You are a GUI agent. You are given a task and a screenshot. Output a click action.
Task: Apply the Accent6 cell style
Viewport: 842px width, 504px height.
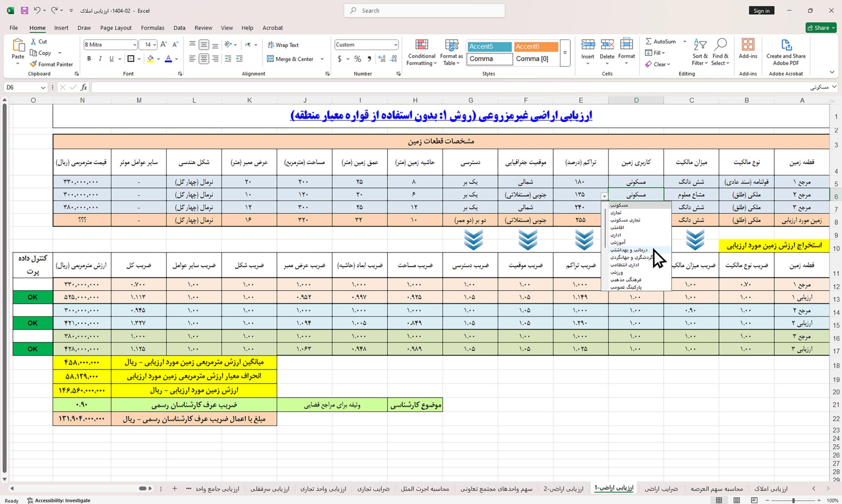(536, 47)
